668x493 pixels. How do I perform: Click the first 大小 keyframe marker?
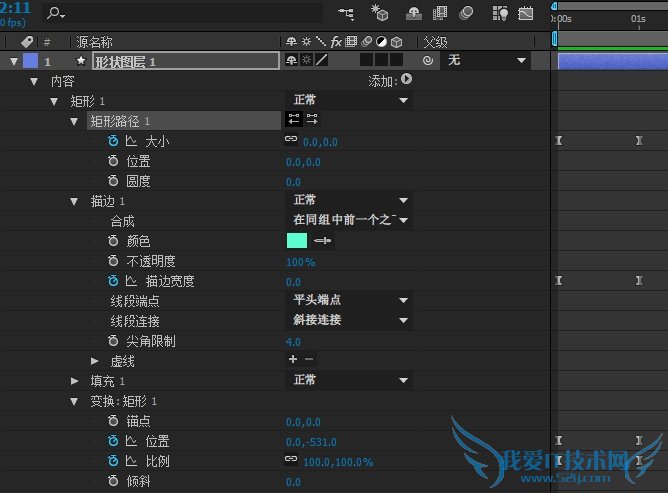[x=559, y=141]
